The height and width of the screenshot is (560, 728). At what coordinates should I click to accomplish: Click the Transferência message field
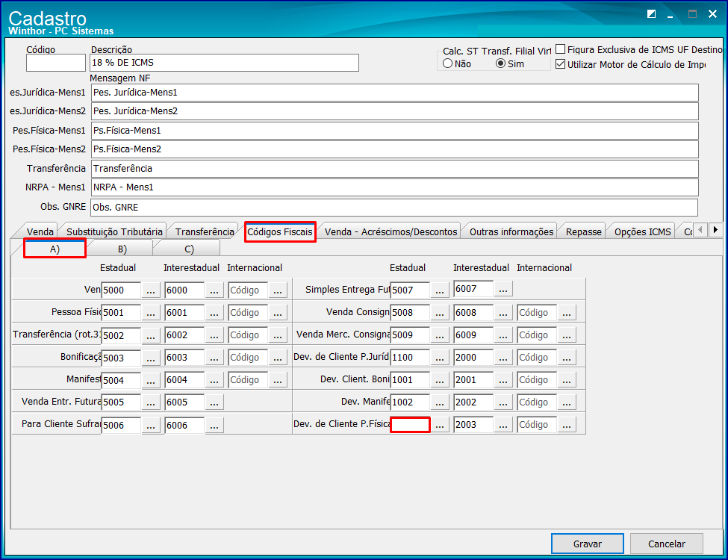(x=395, y=169)
